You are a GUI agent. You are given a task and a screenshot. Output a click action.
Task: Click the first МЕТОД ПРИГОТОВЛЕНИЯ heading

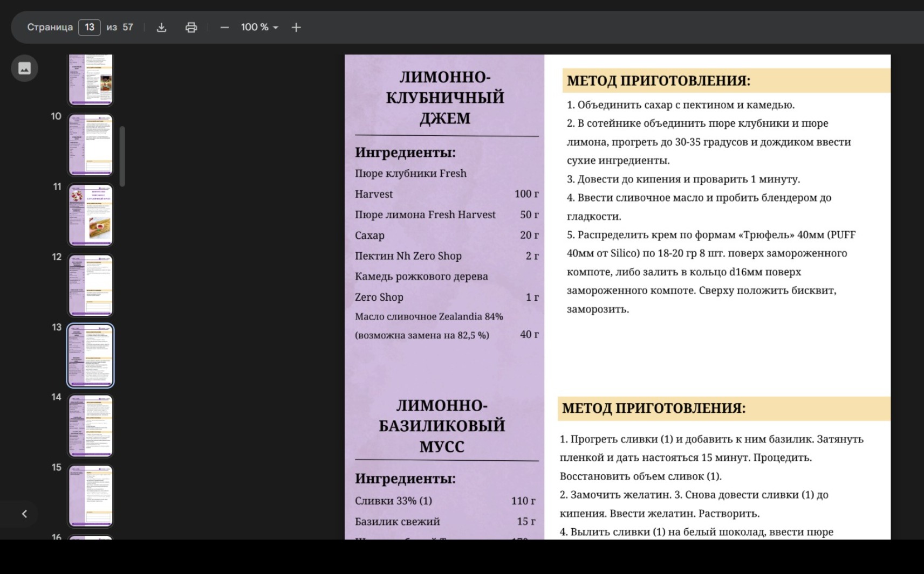click(x=659, y=80)
